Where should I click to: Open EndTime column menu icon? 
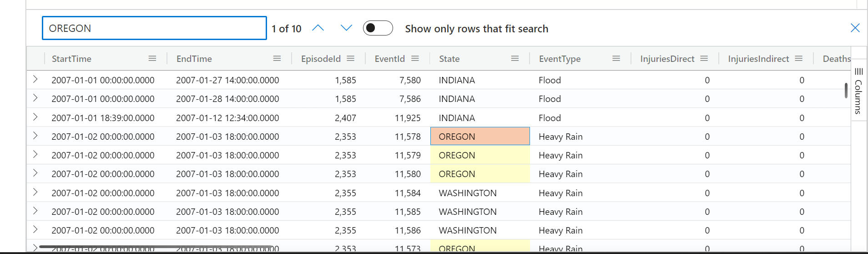pyautogui.click(x=277, y=59)
